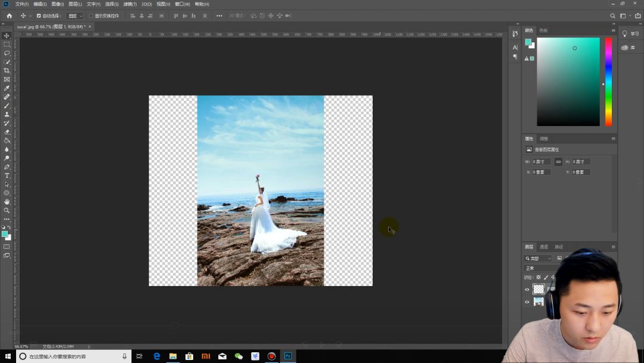Viewport: 644px width, 363px height.
Task: Open the 库 libraries panel button
Action: [629, 48]
